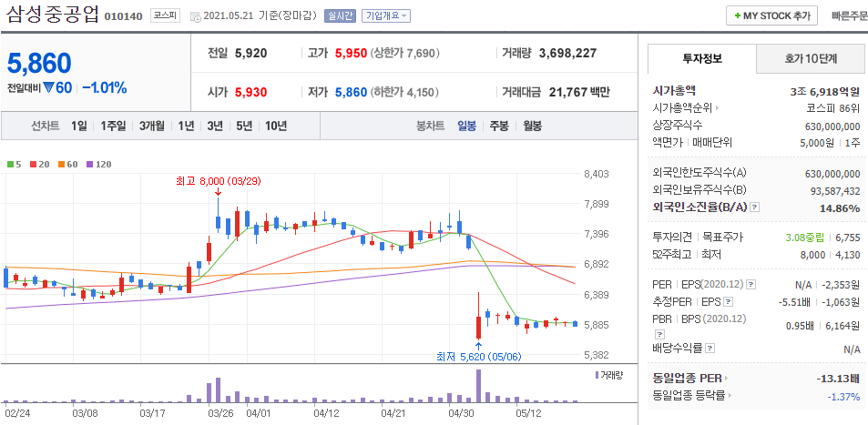Click the 코스피 market label
The width and height of the screenshot is (868, 425).
coord(166,15)
